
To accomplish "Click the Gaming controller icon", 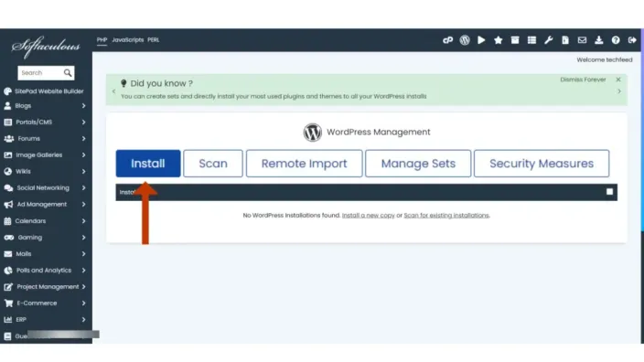I will pos(8,238).
